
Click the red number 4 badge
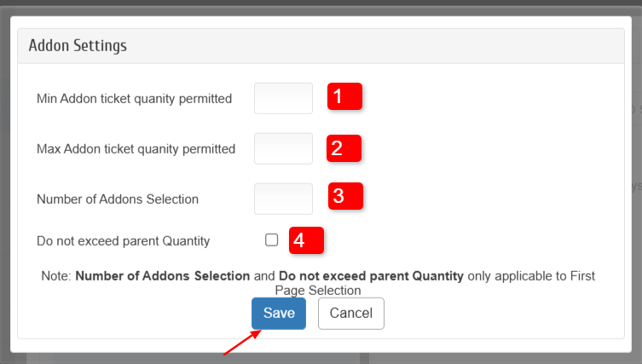click(306, 240)
